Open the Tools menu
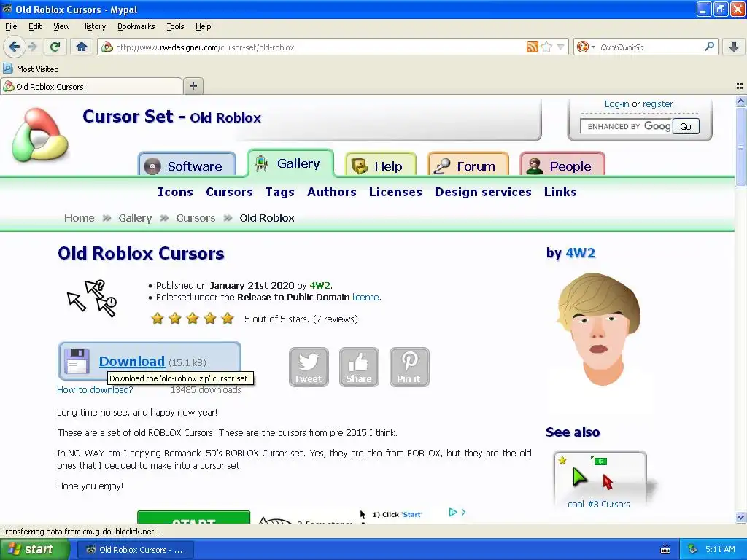This screenshot has width=747, height=560. point(175,26)
